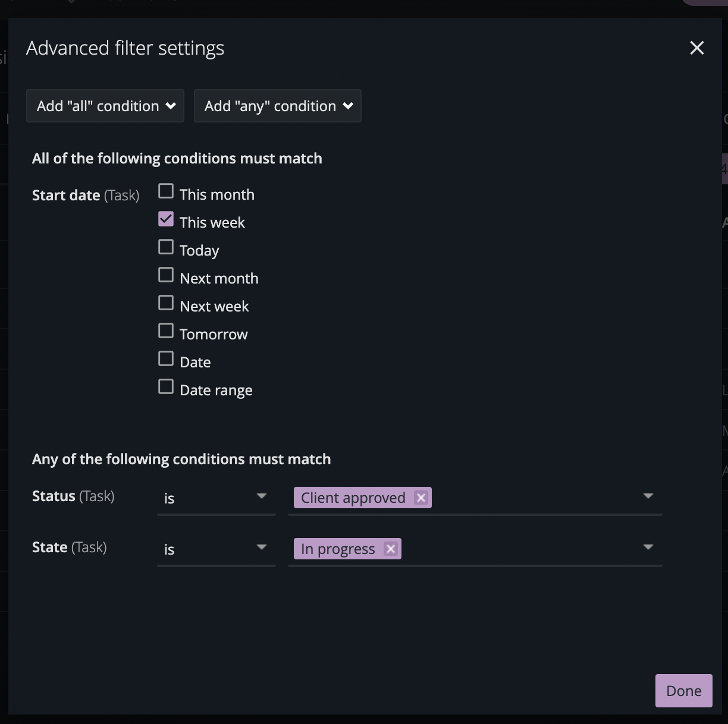728x724 pixels.
Task: Click Done to apply the filters
Action: [683, 691]
